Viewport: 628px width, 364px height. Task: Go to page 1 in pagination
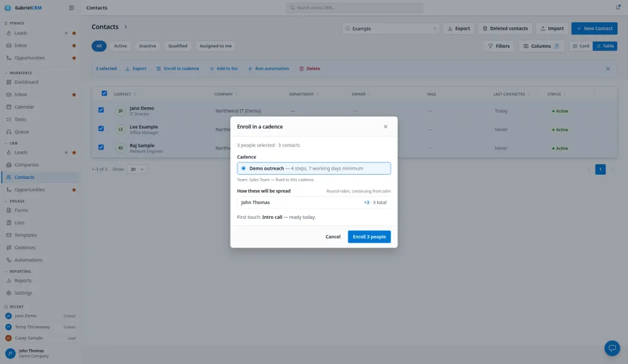click(x=600, y=169)
